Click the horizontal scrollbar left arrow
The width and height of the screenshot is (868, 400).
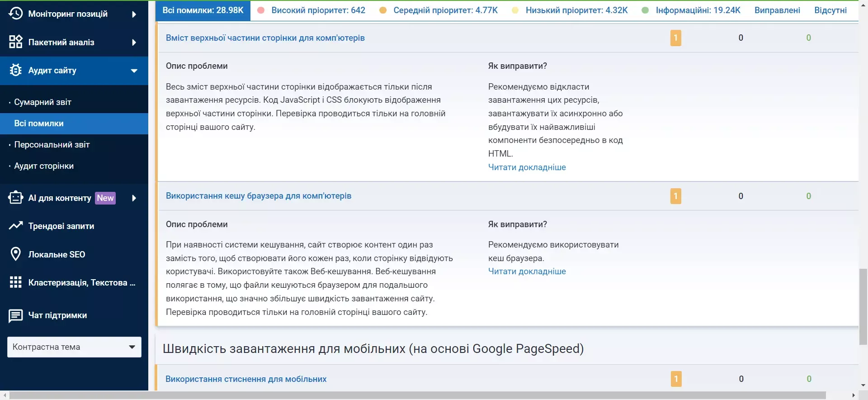pos(5,395)
